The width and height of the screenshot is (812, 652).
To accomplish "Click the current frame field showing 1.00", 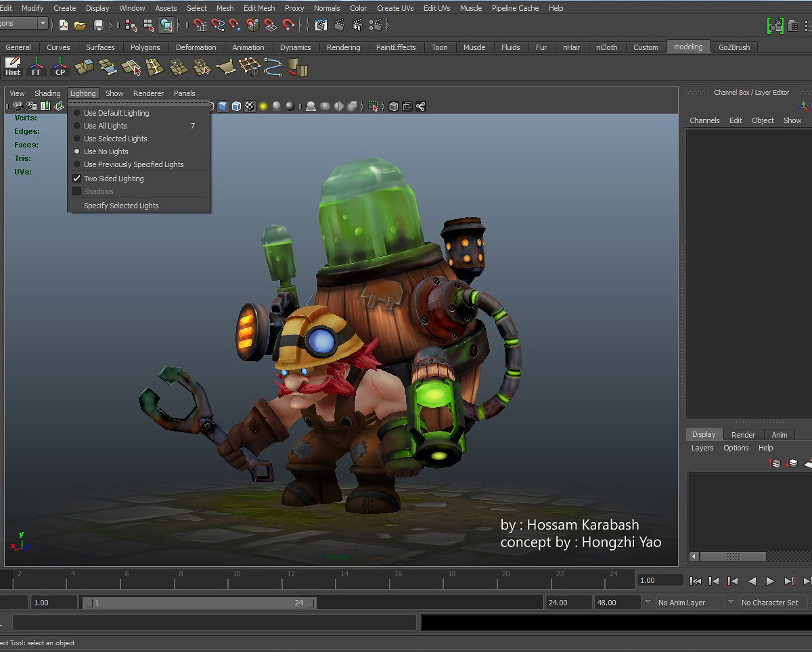I will (660, 580).
